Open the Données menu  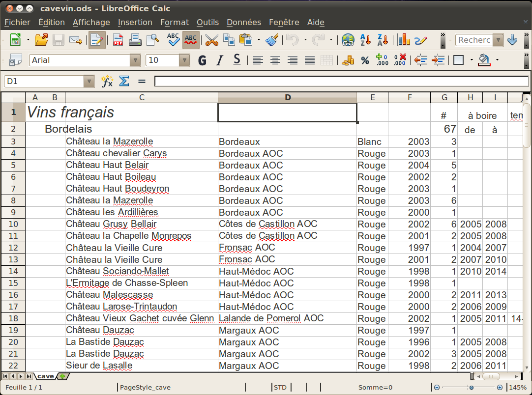pos(244,22)
